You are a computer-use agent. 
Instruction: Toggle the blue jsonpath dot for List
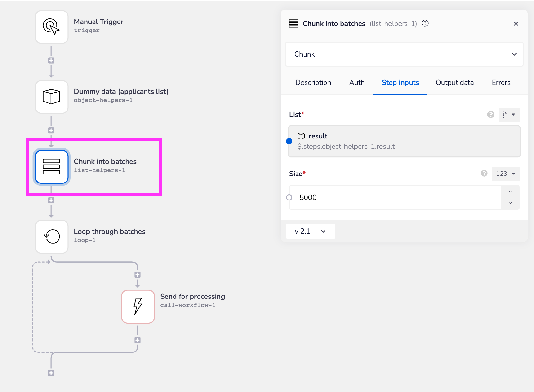(x=289, y=141)
